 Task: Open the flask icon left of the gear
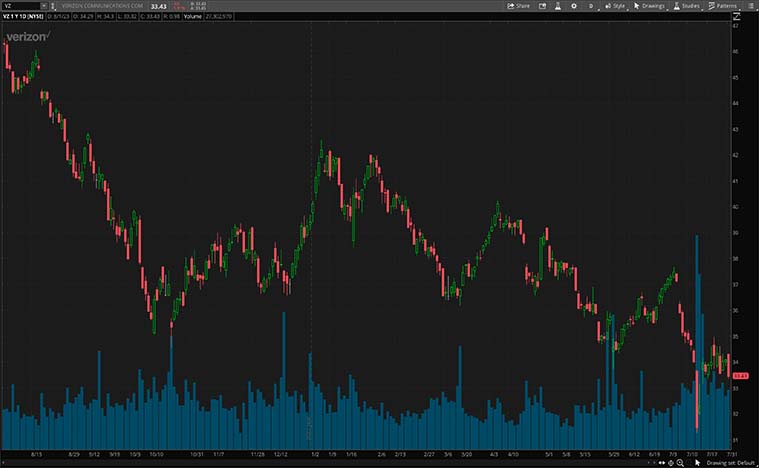(558, 6)
